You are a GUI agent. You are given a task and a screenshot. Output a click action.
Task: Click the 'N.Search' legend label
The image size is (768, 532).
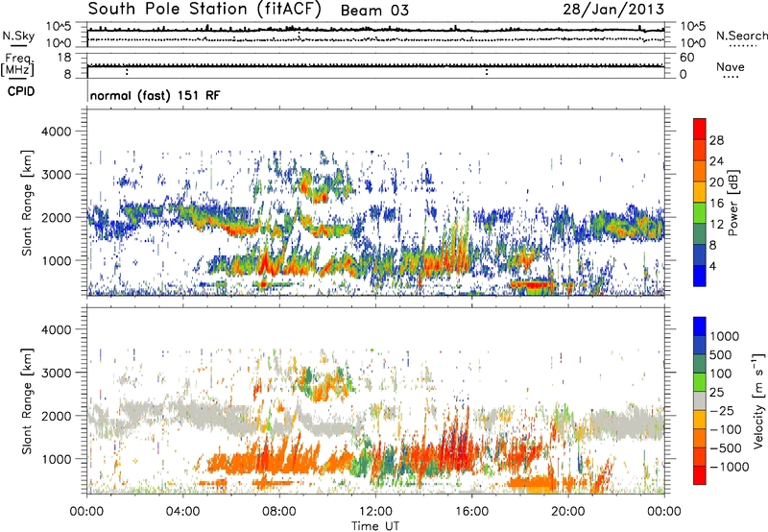pyautogui.click(x=741, y=36)
